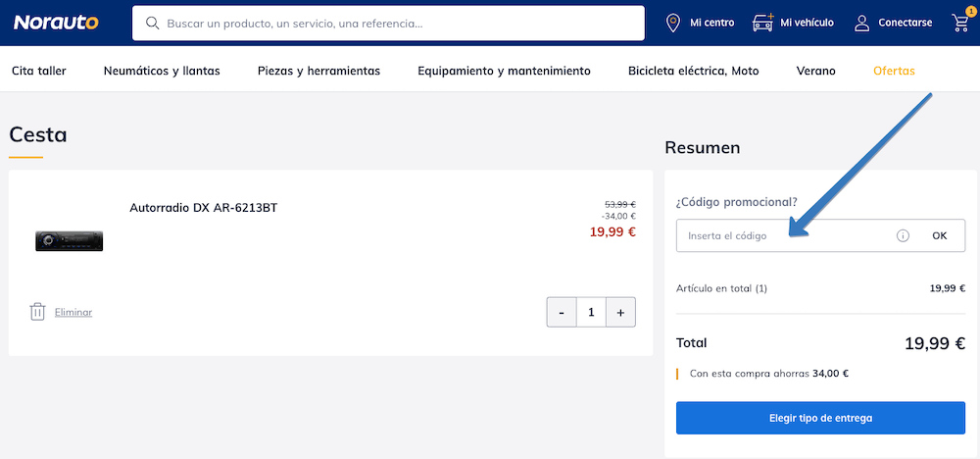Increase quantity with plus button

(620, 312)
